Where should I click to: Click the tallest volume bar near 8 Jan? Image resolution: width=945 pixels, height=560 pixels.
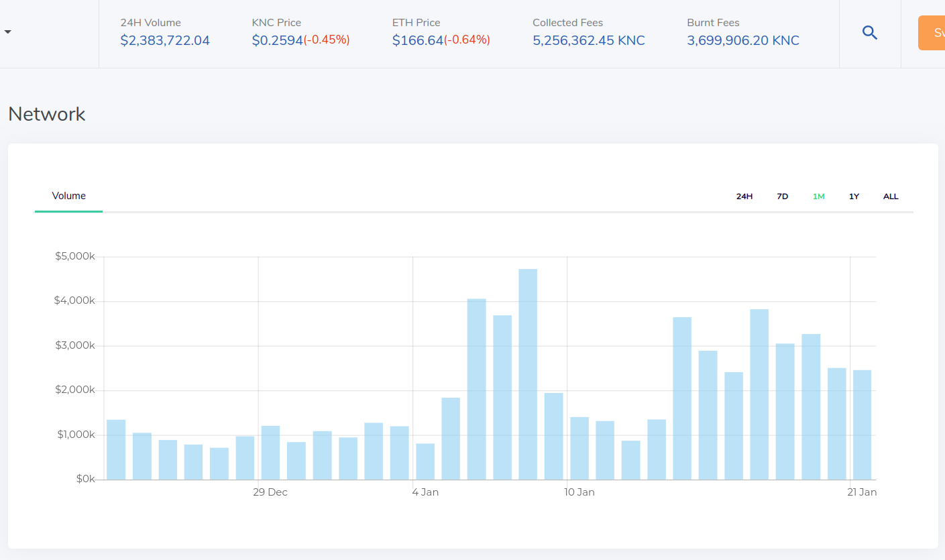(528, 374)
